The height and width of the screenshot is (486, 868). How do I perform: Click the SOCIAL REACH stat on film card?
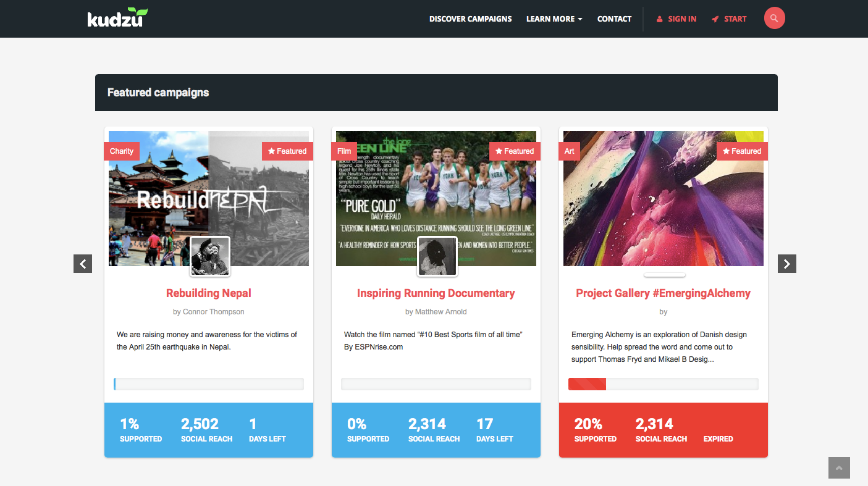tap(434, 430)
